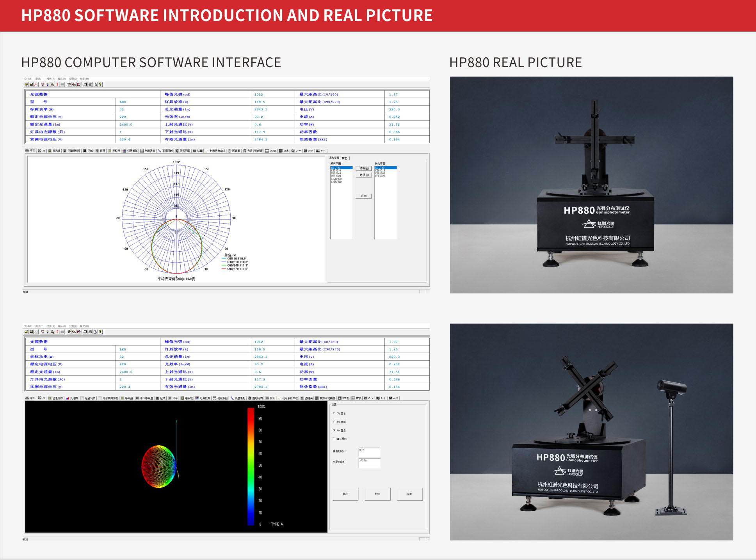Click Save disk icon in 3D-view window toolbar
The height and width of the screenshot is (560, 756).
pos(31,332)
